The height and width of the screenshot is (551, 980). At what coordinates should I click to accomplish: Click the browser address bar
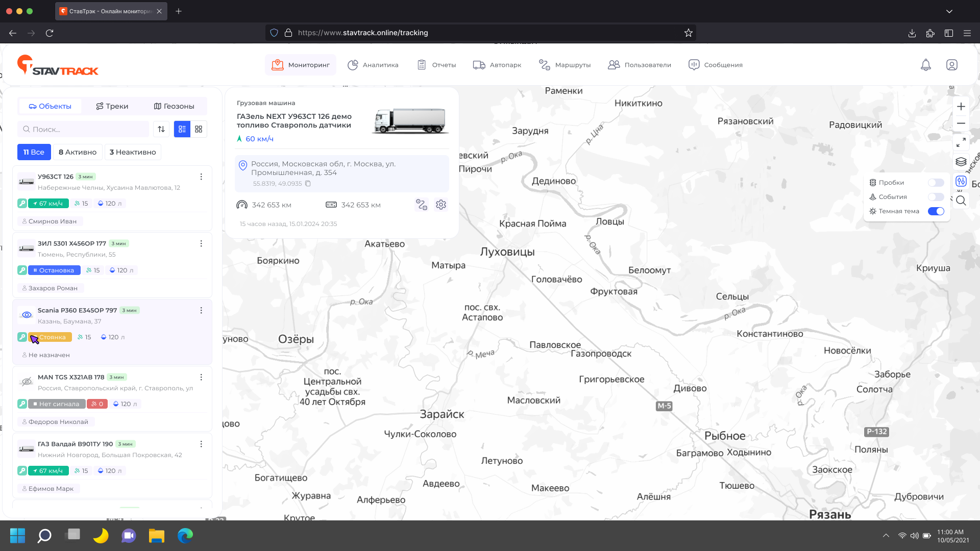click(481, 33)
